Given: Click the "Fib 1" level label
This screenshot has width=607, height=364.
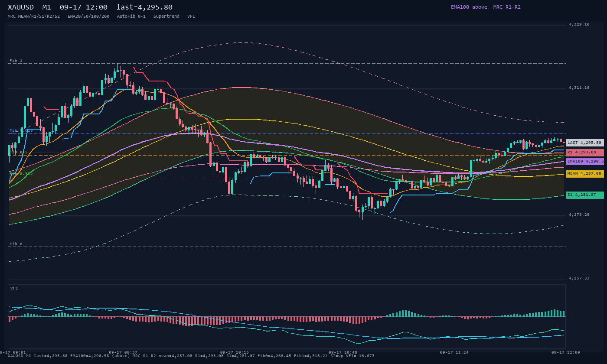Looking at the screenshot, I should (x=16, y=61).
